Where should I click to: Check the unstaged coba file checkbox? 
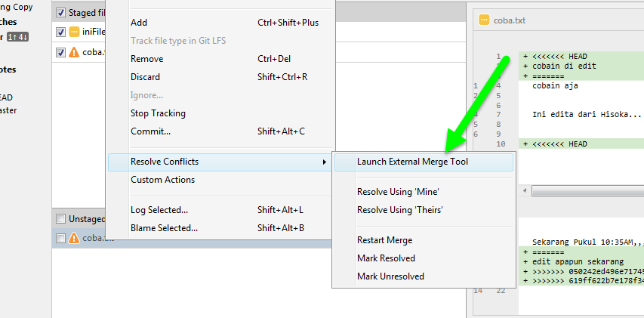(x=60, y=238)
